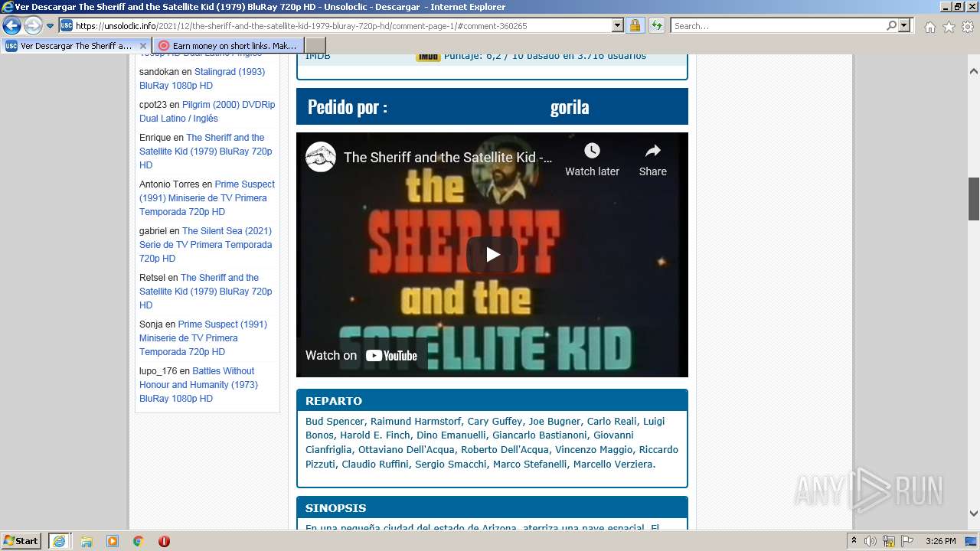Go forward with the browser Forward arrow
This screenshot has width=980, height=551.
(33, 26)
